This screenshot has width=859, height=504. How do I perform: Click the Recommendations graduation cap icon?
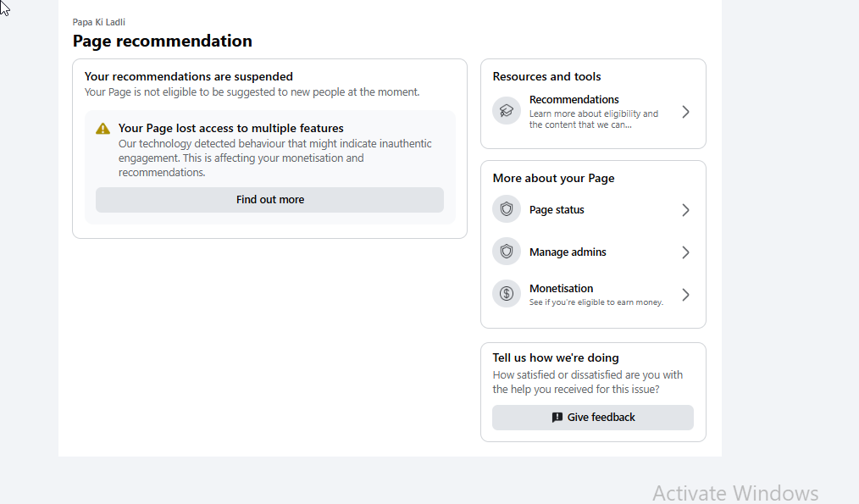click(x=507, y=111)
